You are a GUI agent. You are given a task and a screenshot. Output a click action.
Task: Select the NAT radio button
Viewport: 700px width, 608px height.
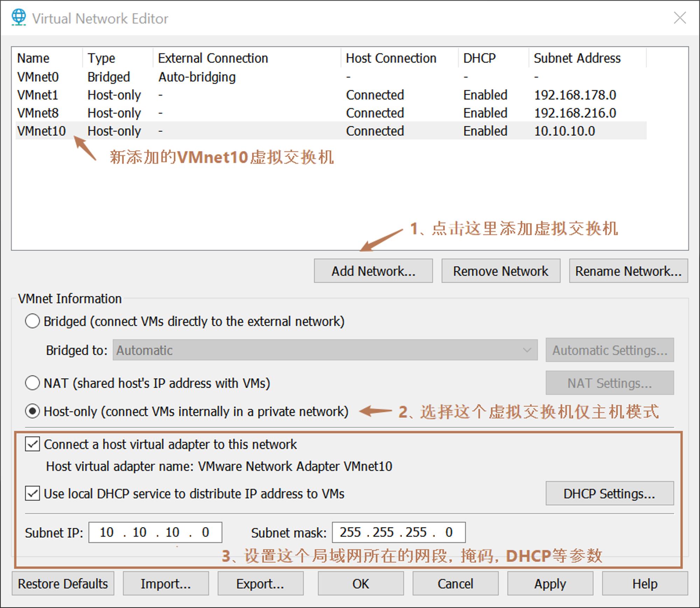pyautogui.click(x=32, y=383)
